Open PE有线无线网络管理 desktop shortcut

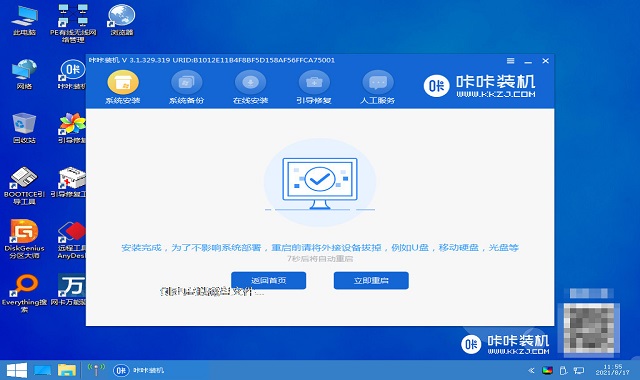point(73,24)
